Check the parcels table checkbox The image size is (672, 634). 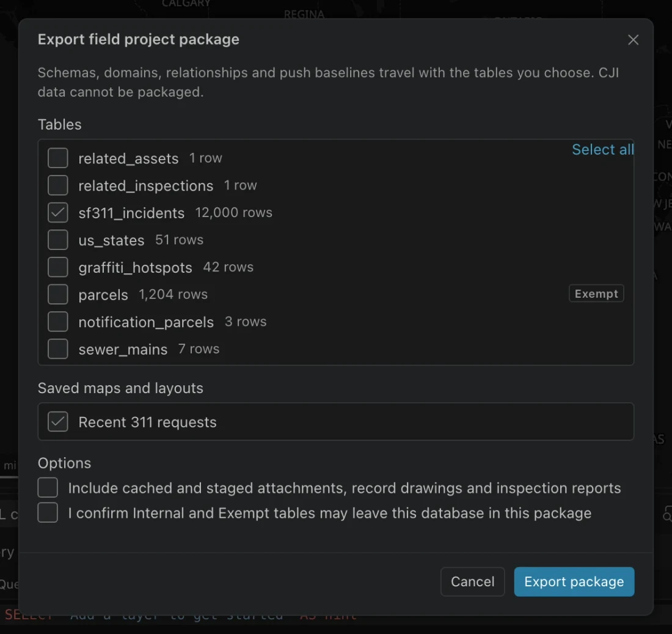(58, 294)
